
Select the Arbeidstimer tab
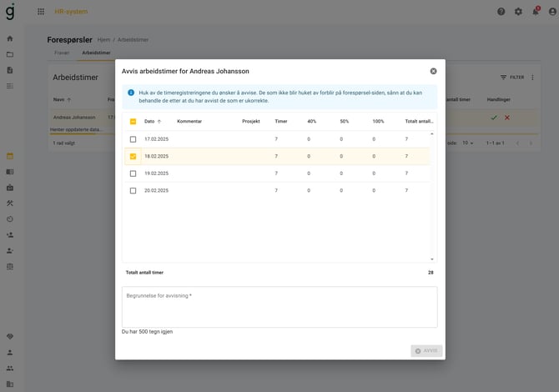coord(95,53)
